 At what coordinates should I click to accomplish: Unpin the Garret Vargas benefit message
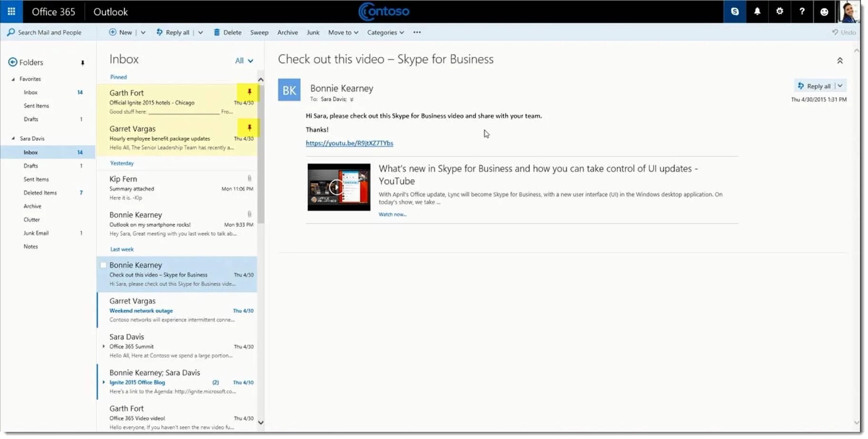(249, 128)
